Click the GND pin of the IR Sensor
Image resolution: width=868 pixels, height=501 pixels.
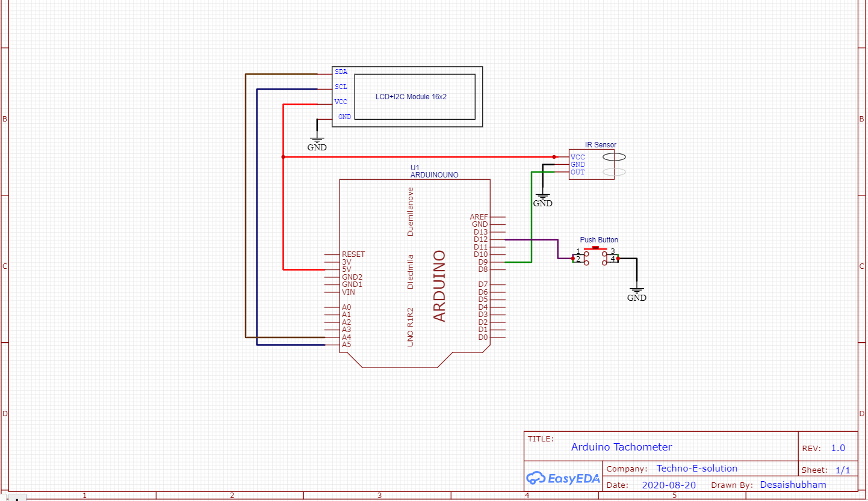pos(577,164)
